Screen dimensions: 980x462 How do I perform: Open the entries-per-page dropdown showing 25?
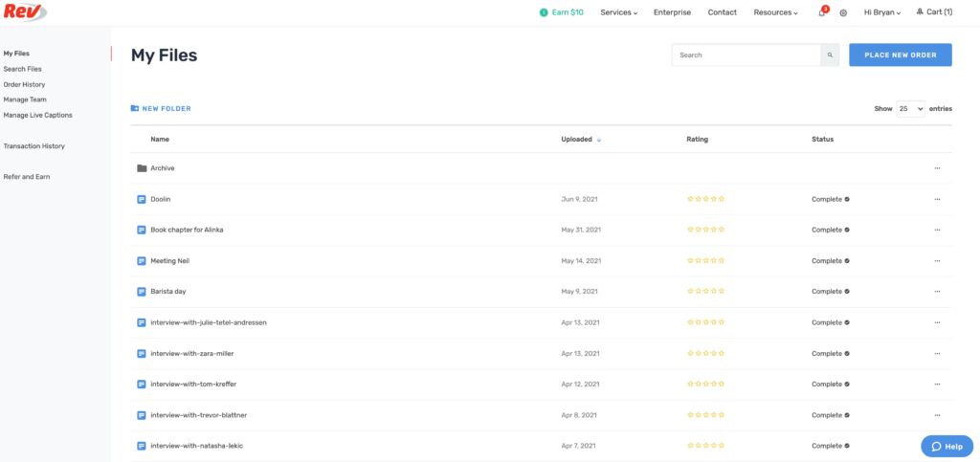(910, 109)
